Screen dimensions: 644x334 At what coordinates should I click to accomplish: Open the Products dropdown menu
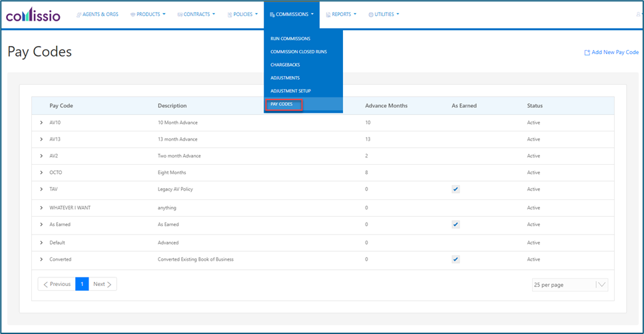(x=148, y=15)
